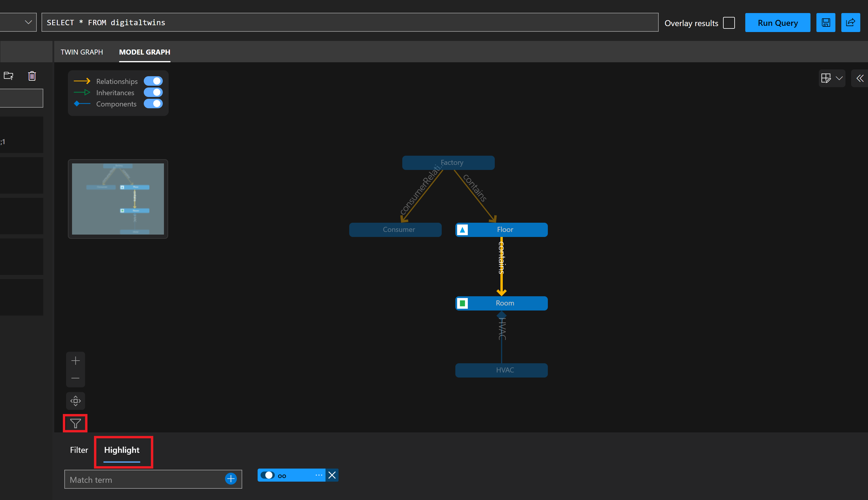
Task: Share the query via the share icon
Action: point(851,22)
